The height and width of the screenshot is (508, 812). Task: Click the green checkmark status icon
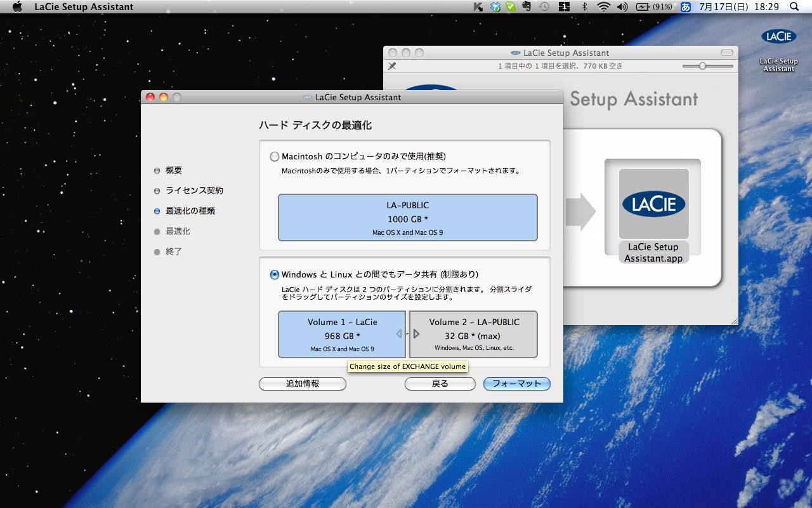click(510, 7)
